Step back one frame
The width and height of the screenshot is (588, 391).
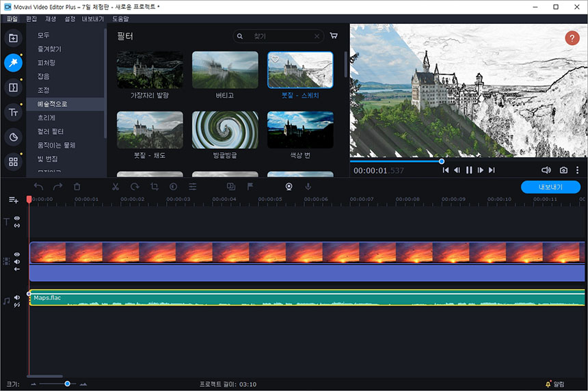click(x=457, y=170)
